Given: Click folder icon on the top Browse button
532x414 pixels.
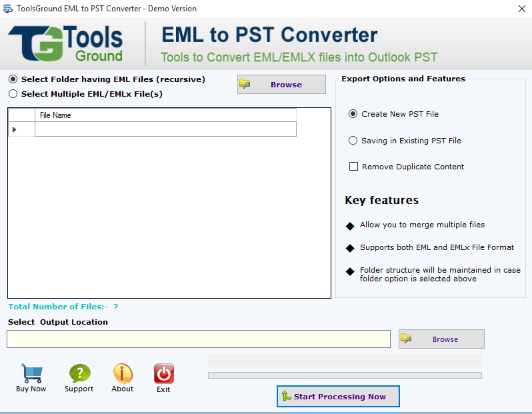Looking at the screenshot, I should (x=245, y=85).
